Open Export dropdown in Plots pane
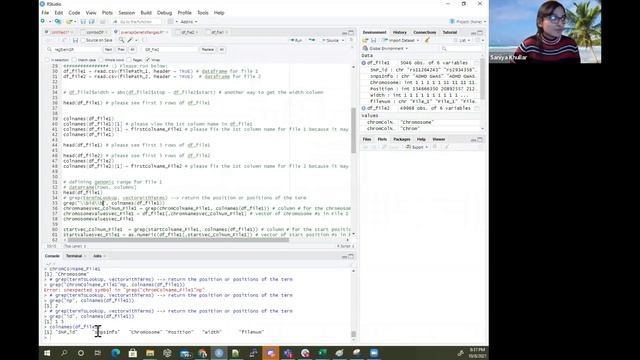The image size is (640, 360). (x=417, y=147)
